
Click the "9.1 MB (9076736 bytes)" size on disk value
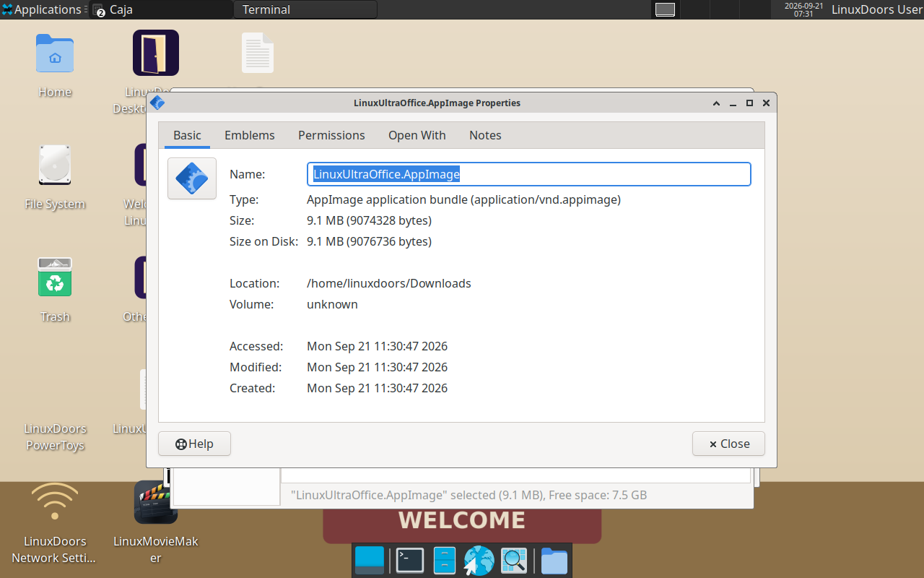pos(370,241)
